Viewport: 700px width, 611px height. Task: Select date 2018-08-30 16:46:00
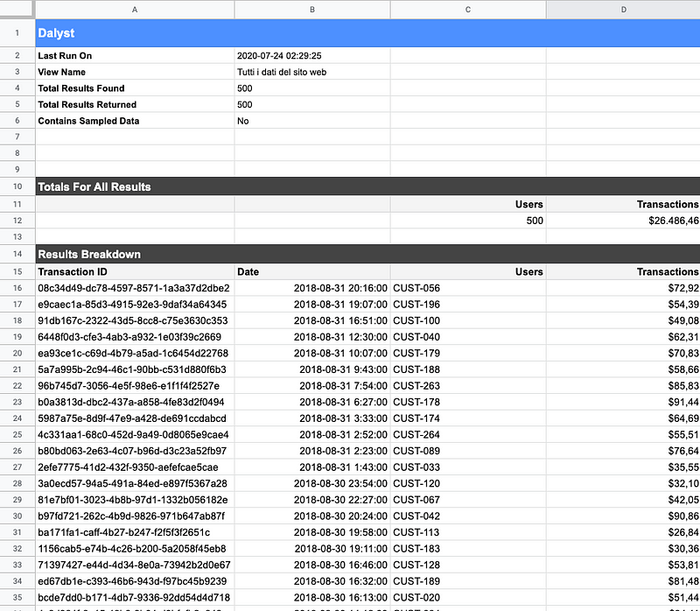pyautogui.click(x=312, y=565)
